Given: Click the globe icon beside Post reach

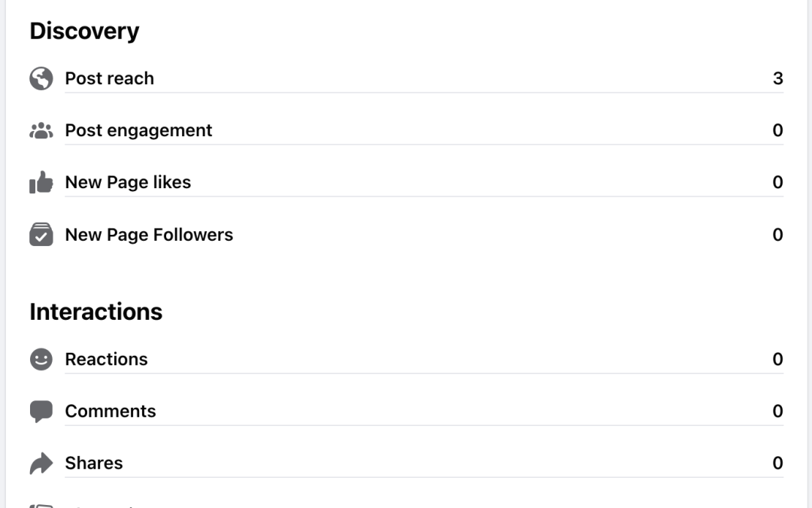Looking at the screenshot, I should click(41, 78).
